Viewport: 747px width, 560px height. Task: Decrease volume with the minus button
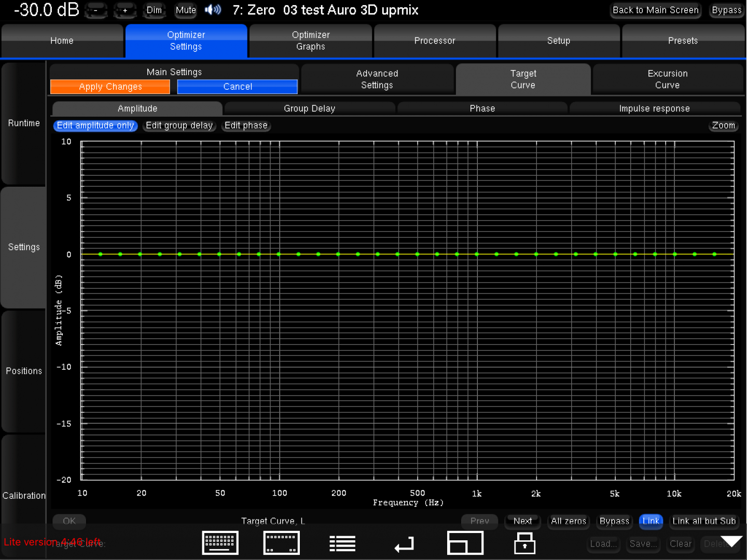coord(96,10)
